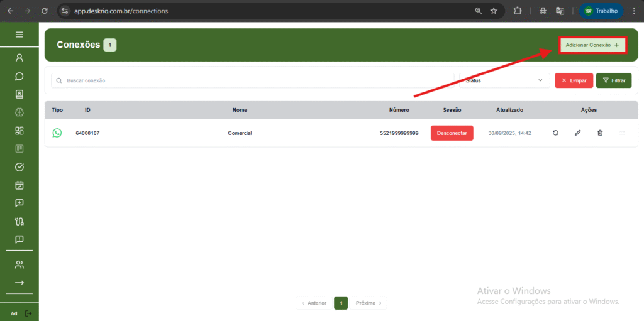
Task: Expand the Status filter dropdown
Action: point(504,80)
